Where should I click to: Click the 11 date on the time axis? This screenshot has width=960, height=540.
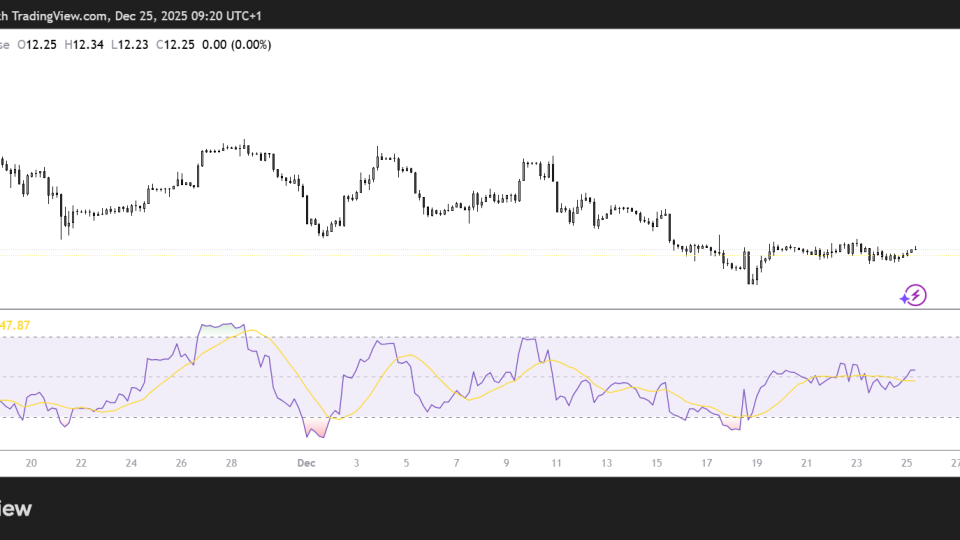click(x=556, y=463)
